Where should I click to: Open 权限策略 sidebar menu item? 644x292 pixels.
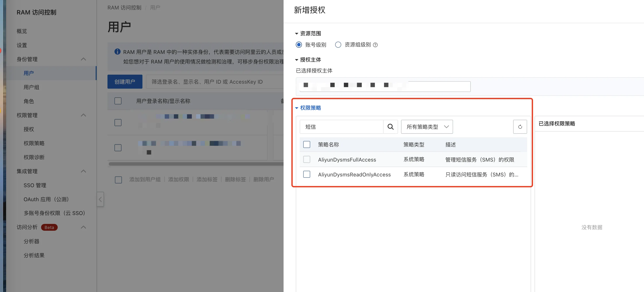point(34,143)
